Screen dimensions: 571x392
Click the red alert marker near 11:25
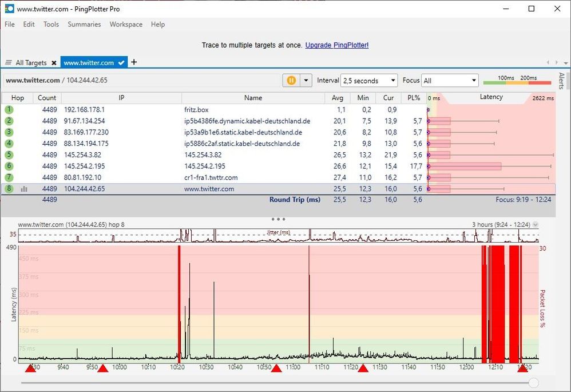[363, 369]
